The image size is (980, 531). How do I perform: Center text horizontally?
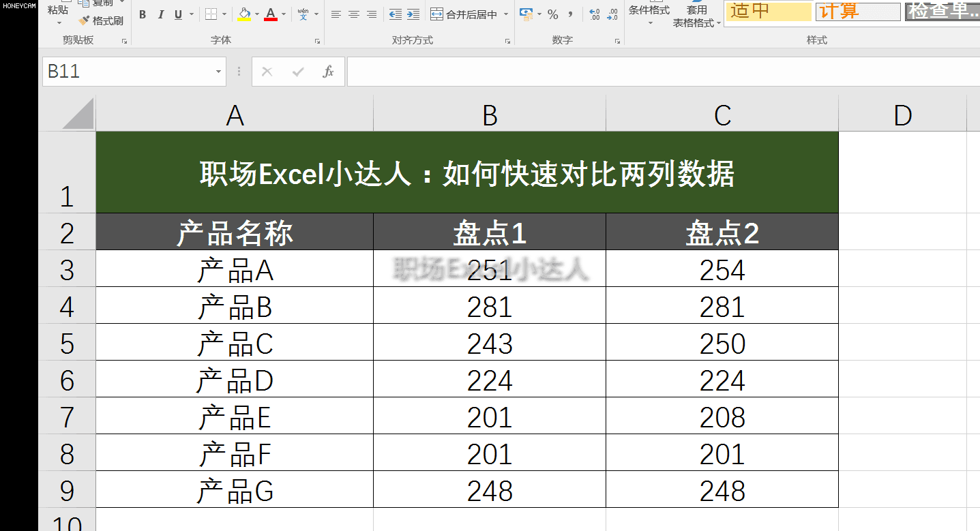(x=354, y=14)
